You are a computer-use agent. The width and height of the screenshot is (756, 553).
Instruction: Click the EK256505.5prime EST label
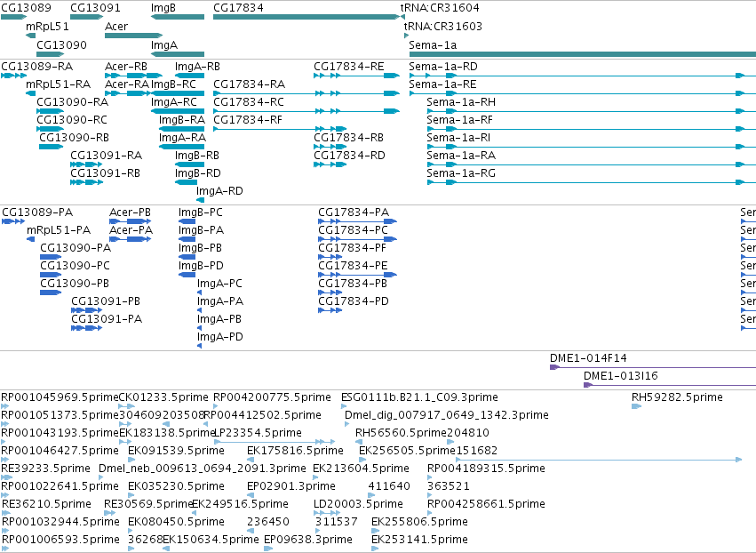(x=407, y=451)
